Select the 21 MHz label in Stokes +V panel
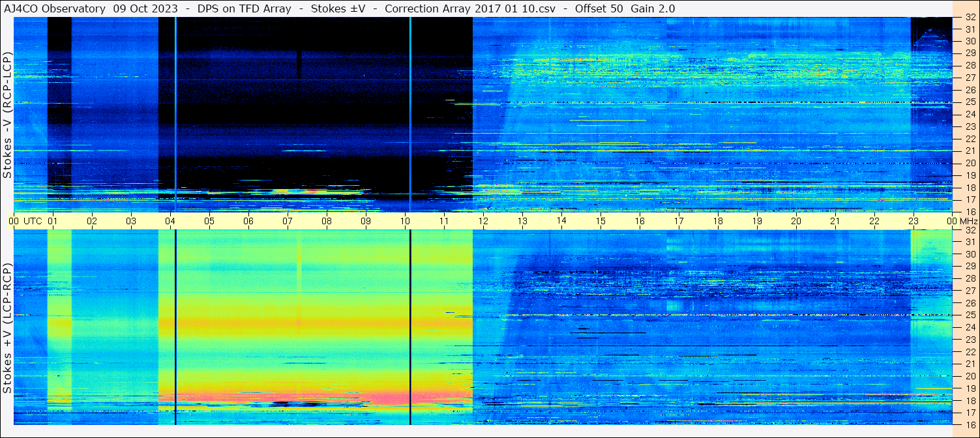The width and height of the screenshot is (980, 438). click(970, 364)
